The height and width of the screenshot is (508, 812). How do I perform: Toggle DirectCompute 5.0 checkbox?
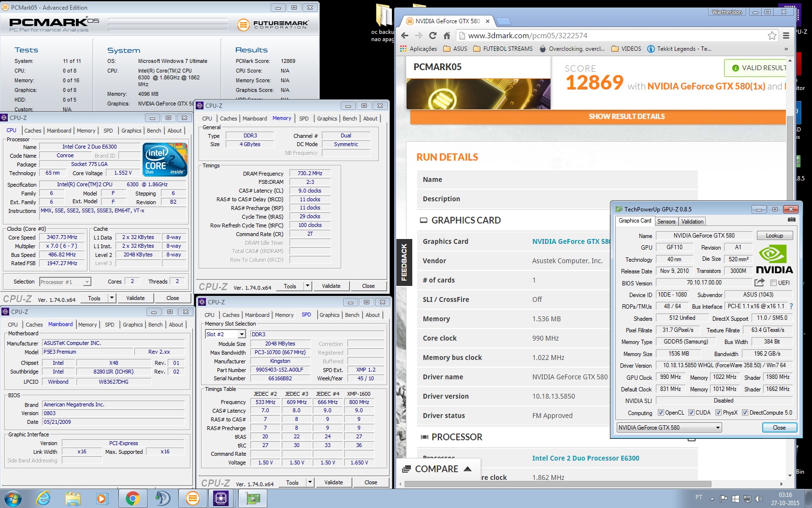(745, 413)
